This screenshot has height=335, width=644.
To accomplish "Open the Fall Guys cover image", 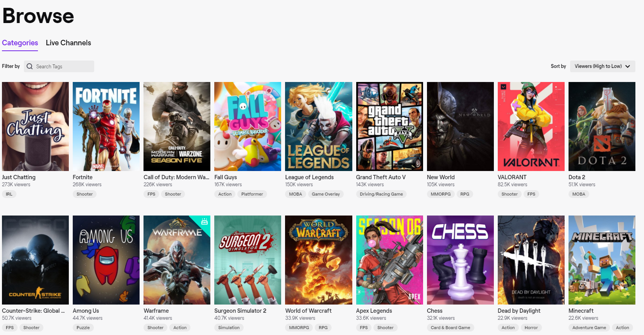I will click(x=248, y=127).
